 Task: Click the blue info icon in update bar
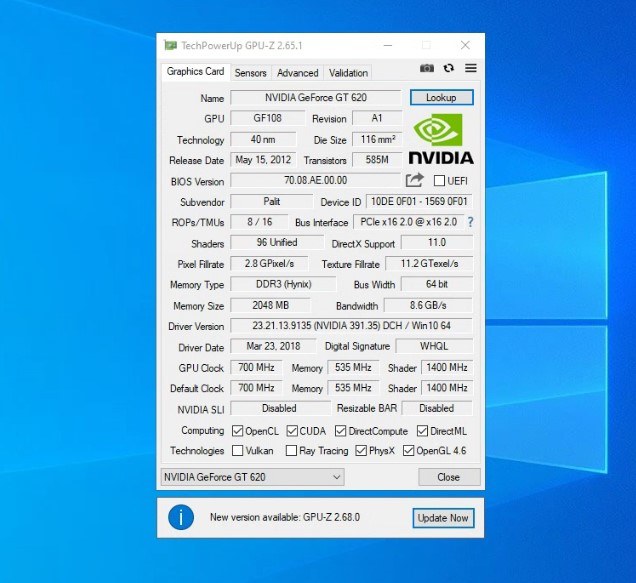181,517
